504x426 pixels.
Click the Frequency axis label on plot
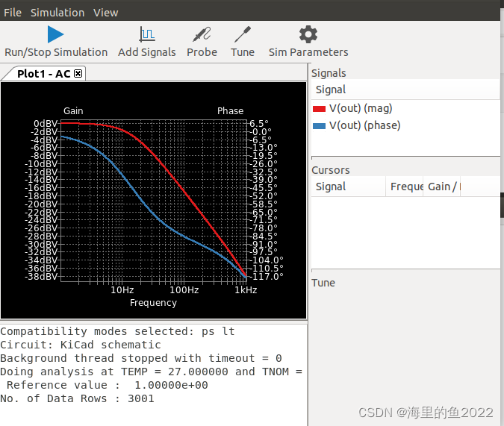point(153,303)
